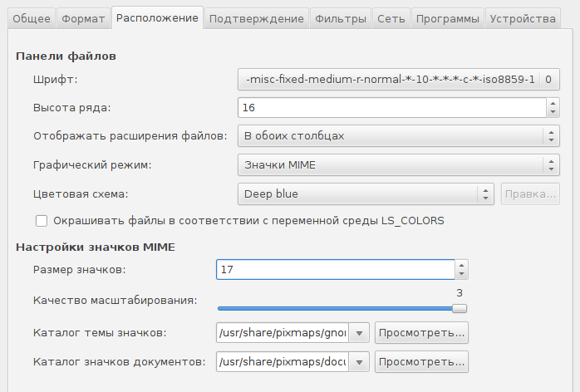This screenshot has width=580, height=392.
Task: Select the Расположение tab
Action: 157,17
